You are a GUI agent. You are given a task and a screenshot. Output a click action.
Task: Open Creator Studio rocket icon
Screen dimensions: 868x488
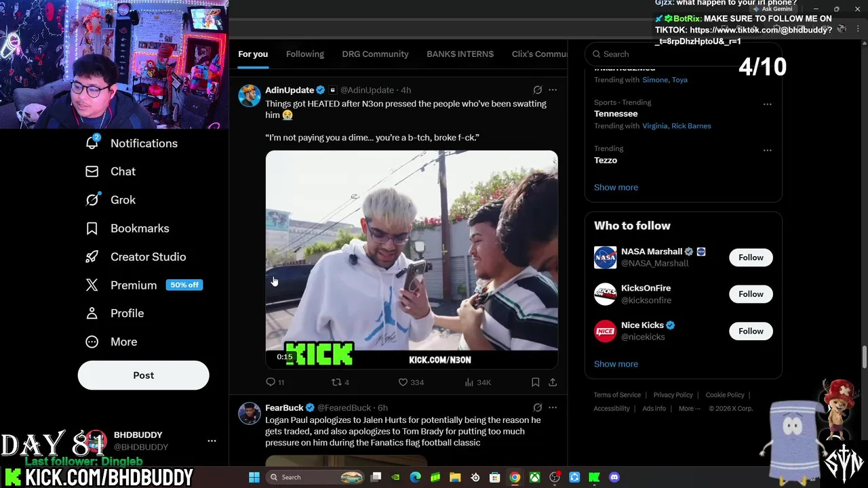pyautogui.click(x=92, y=257)
